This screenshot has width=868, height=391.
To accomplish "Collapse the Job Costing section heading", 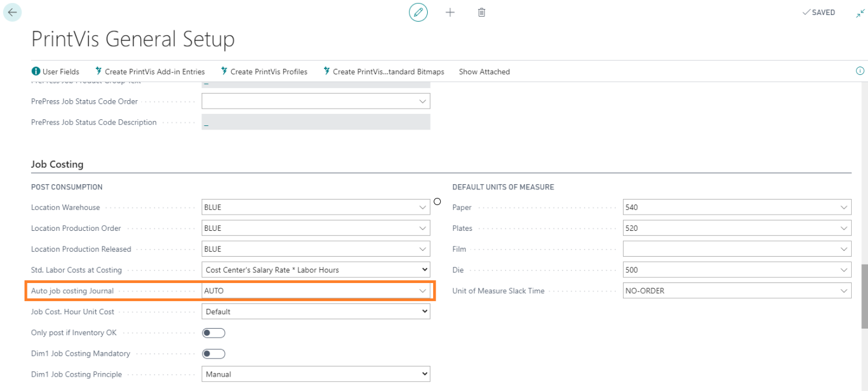I will 58,164.
